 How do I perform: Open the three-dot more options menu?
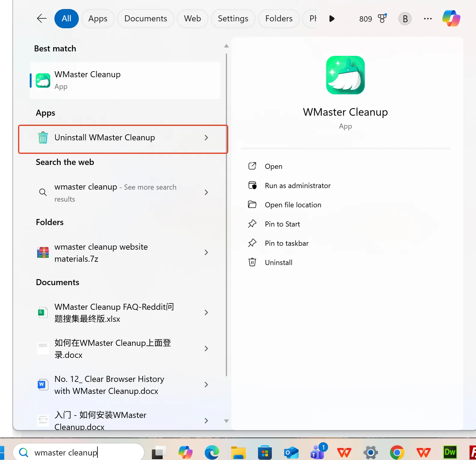[x=428, y=19]
